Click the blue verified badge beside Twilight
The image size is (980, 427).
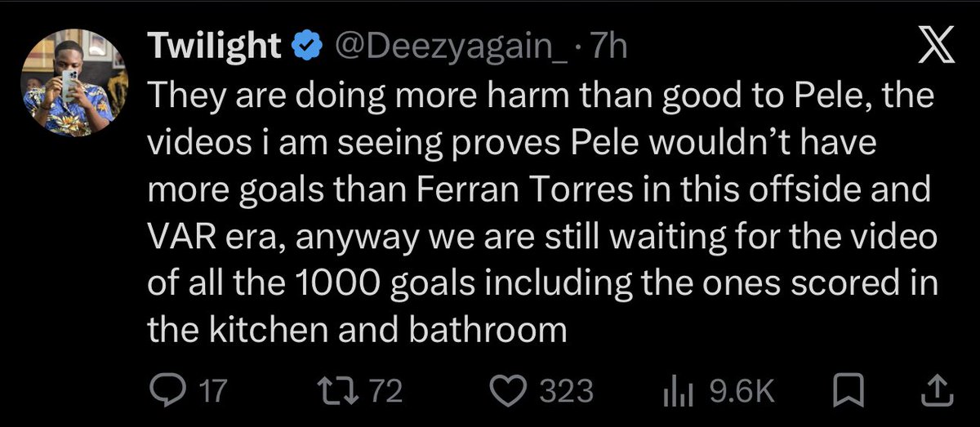pos(305,49)
